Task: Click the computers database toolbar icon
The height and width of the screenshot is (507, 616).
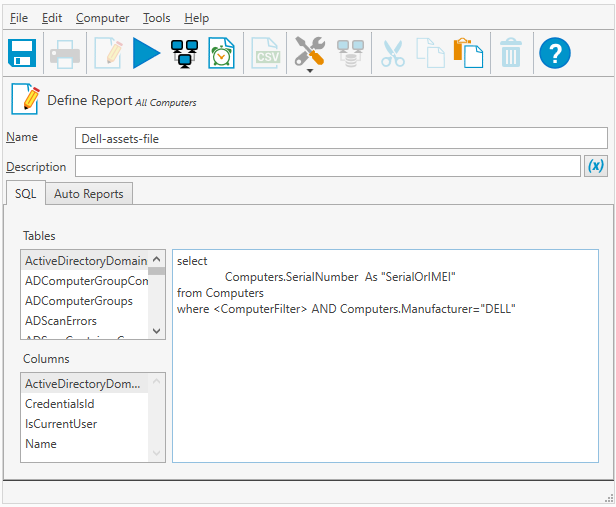Action: coord(350,53)
